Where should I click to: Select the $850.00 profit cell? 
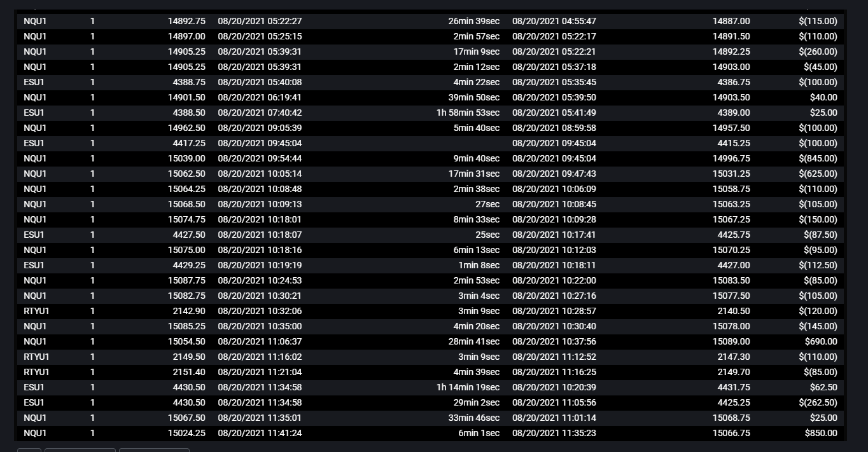821,433
